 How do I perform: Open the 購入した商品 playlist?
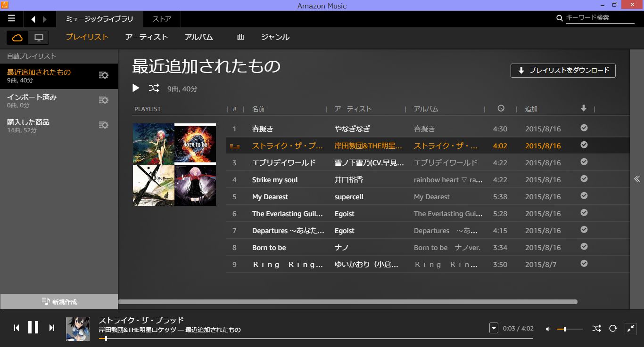tap(59, 126)
